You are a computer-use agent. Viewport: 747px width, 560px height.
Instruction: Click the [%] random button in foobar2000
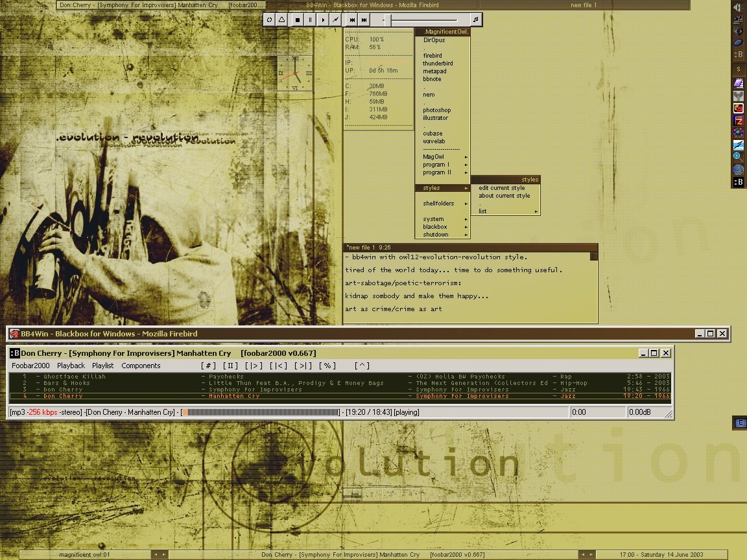pos(327,366)
